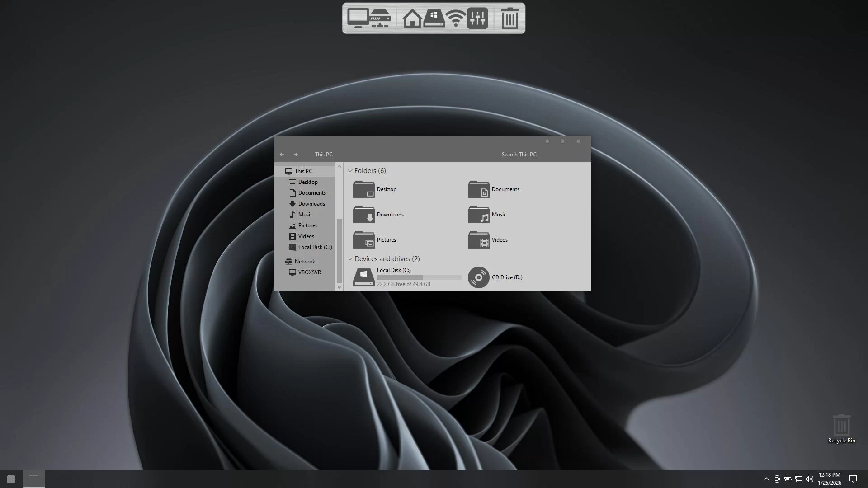Viewport: 868px width, 488px height.
Task: Select Network in the navigation pane
Action: point(305,262)
